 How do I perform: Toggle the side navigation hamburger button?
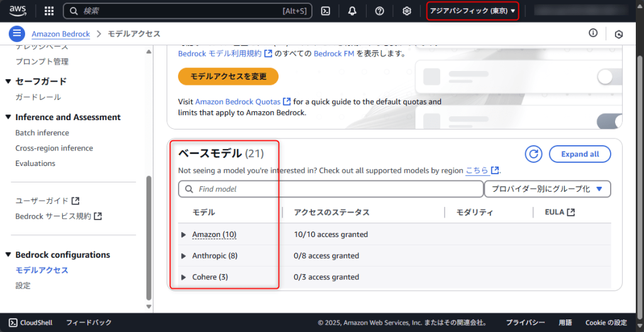pos(16,34)
